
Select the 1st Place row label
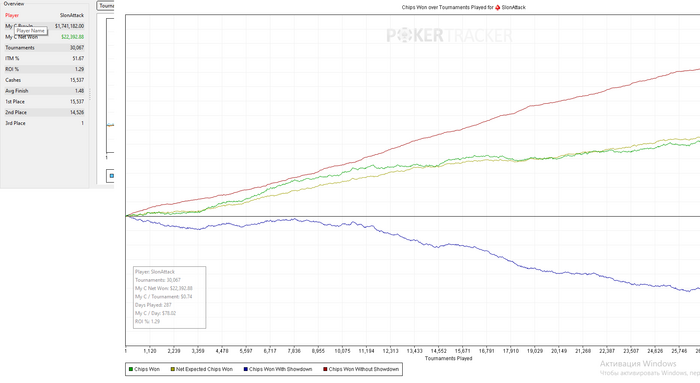pyautogui.click(x=15, y=102)
